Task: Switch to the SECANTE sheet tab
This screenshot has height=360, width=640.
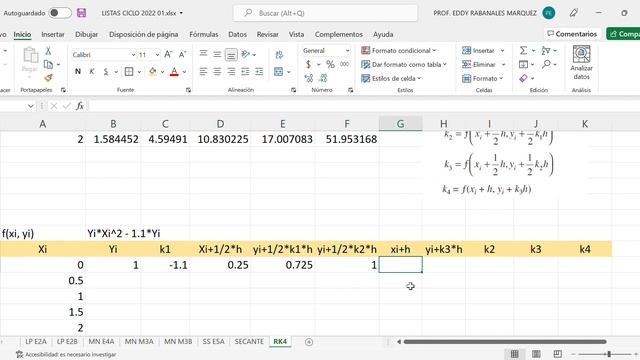Action: [x=249, y=342]
